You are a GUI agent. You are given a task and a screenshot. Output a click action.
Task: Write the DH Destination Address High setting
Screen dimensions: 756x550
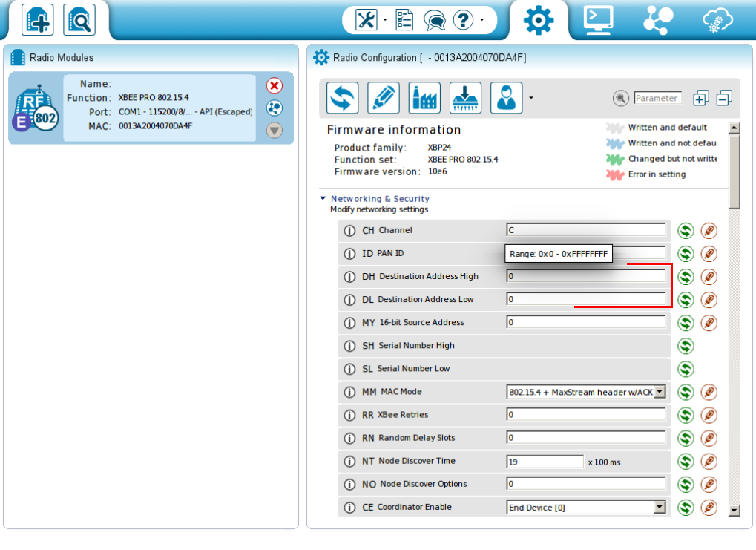click(x=709, y=277)
